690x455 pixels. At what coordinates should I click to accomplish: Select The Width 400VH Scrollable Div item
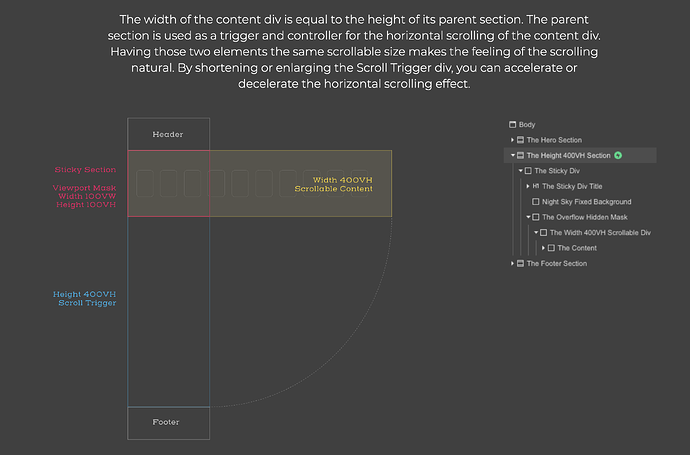point(600,233)
